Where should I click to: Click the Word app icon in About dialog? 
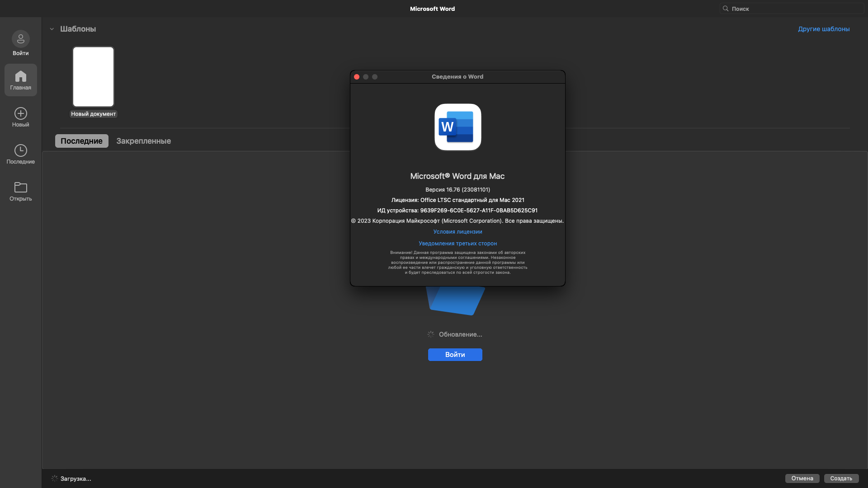[458, 127]
